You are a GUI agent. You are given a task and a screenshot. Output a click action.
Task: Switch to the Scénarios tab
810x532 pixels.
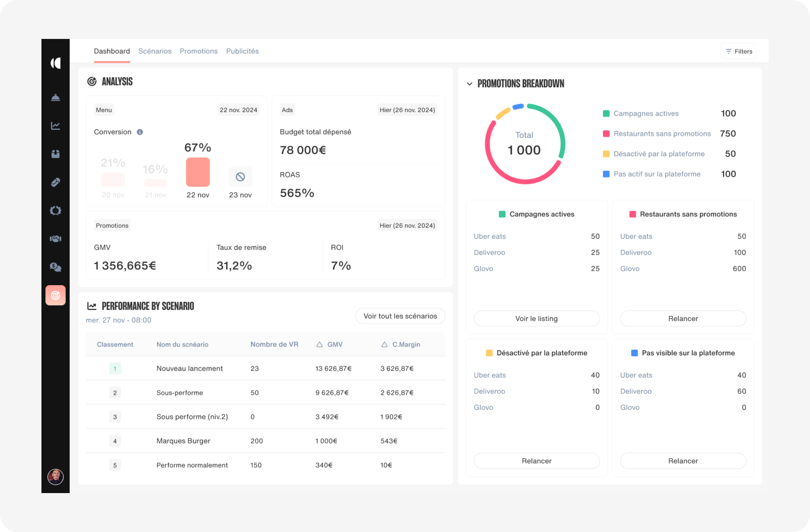click(x=155, y=51)
